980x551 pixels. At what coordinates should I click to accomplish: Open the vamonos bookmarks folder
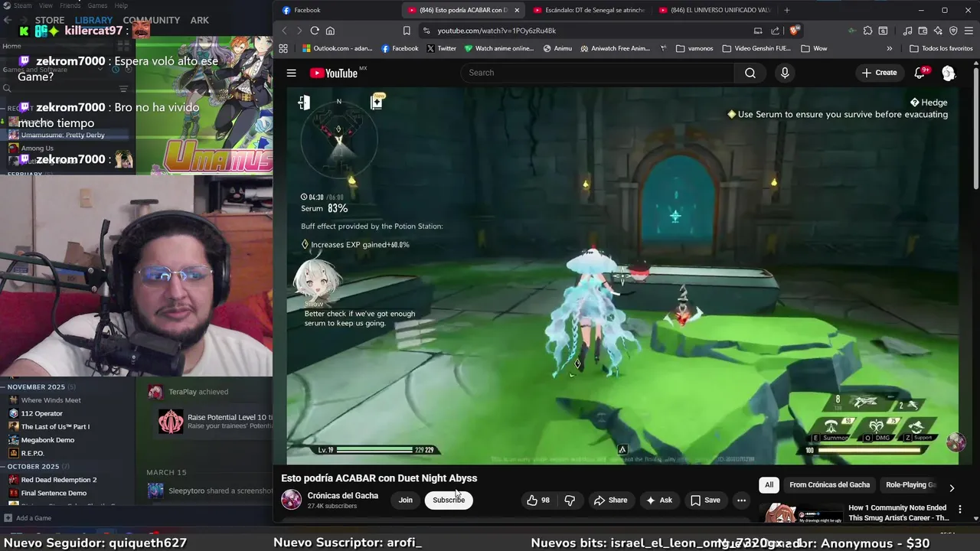tap(694, 48)
